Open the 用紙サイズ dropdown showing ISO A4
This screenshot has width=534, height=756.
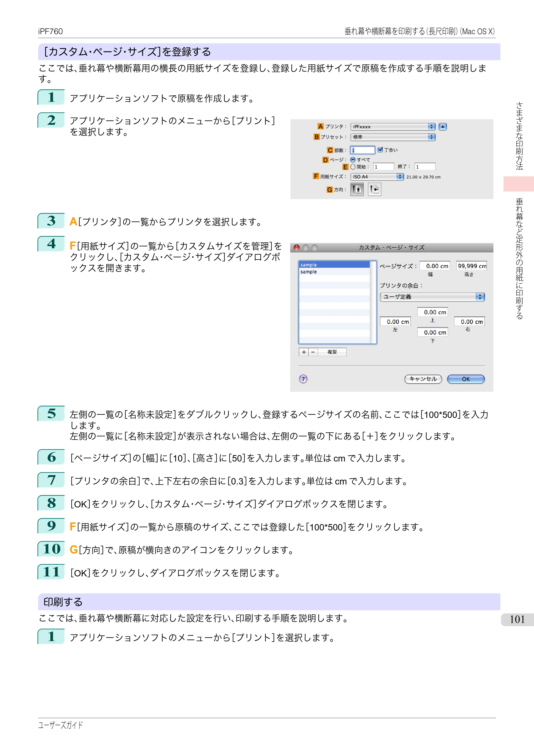click(x=377, y=177)
